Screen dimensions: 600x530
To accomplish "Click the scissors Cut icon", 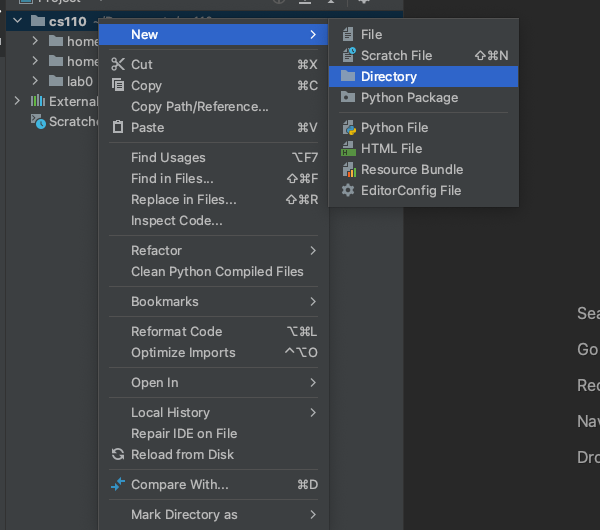I will coord(118,64).
